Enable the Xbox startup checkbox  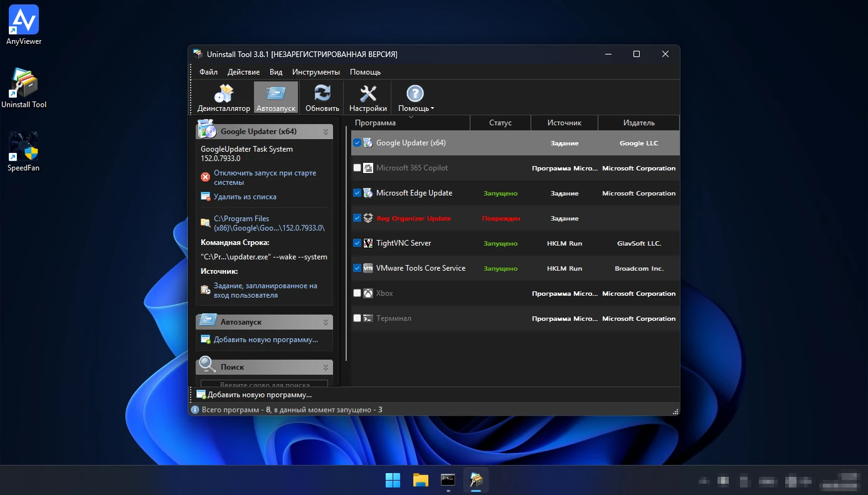pos(357,293)
